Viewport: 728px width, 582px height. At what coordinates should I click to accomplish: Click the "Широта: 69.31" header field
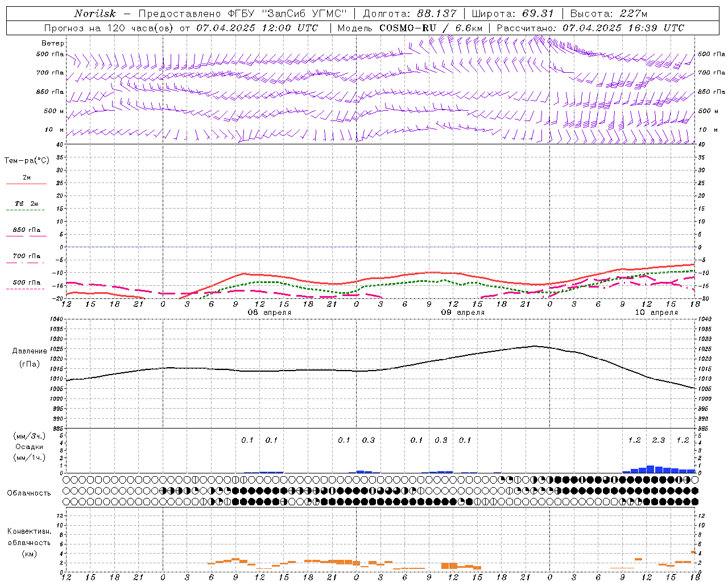[x=513, y=14]
